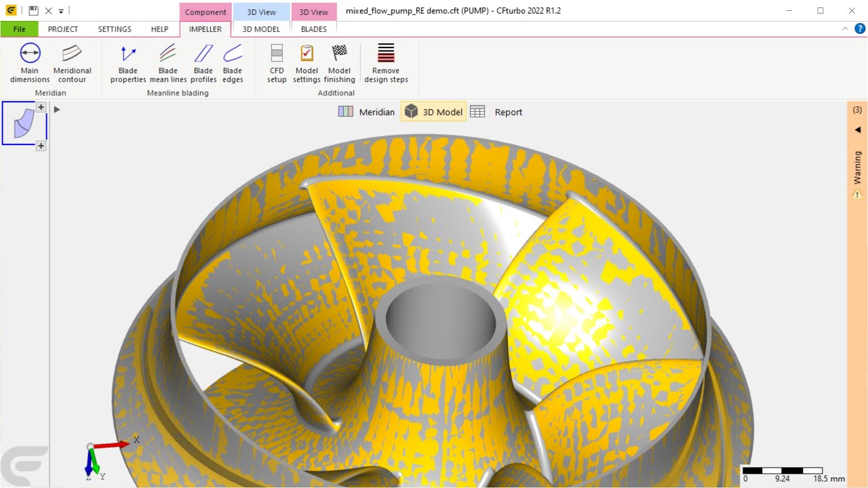Open Blade edges tool
The width and height of the screenshot is (868, 488).
pos(233,63)
